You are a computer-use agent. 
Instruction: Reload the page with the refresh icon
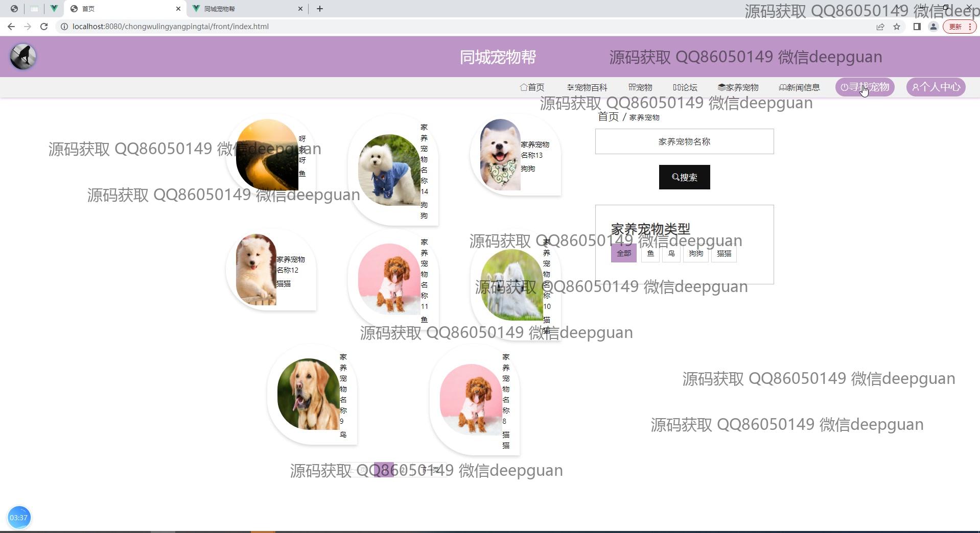click(44, 27)
